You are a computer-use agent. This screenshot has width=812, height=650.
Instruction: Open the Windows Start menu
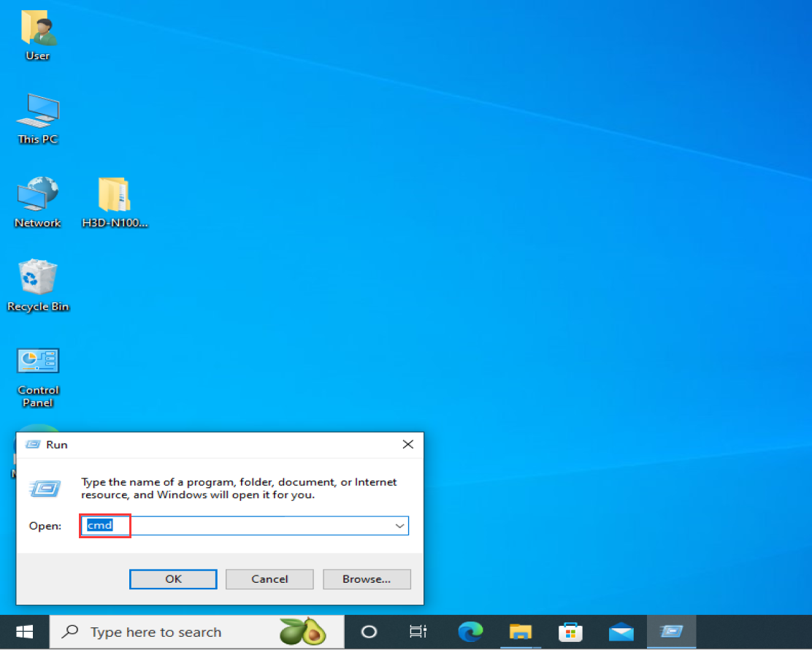24,632
